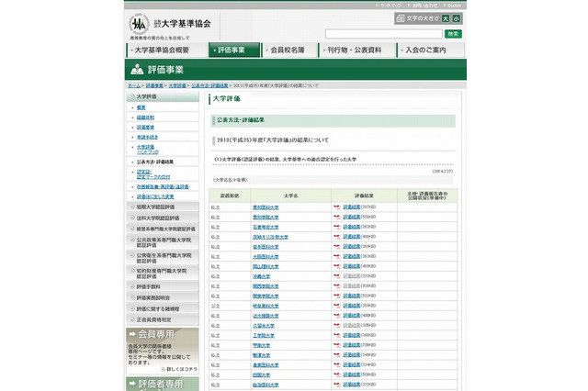Open 申請手続き link in the sidebar
The width and height of the screenshot is (588, 391).
pyautogui.click(x=147, y=137)
